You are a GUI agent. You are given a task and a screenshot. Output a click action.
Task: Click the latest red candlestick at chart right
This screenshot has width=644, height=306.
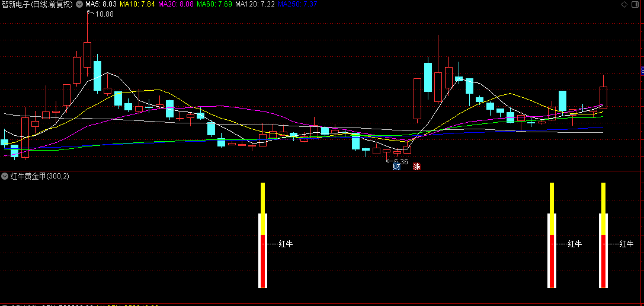[603, 97]
